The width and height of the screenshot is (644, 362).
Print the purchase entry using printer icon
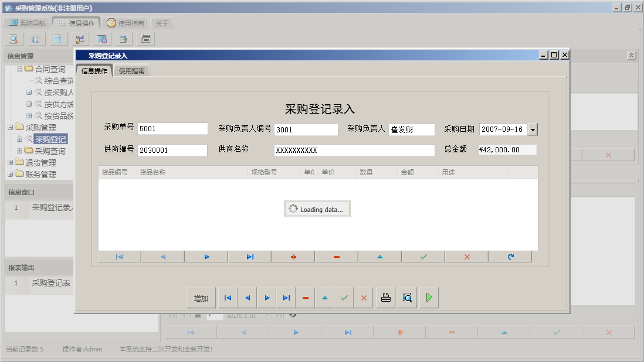(x=385, y=298)
